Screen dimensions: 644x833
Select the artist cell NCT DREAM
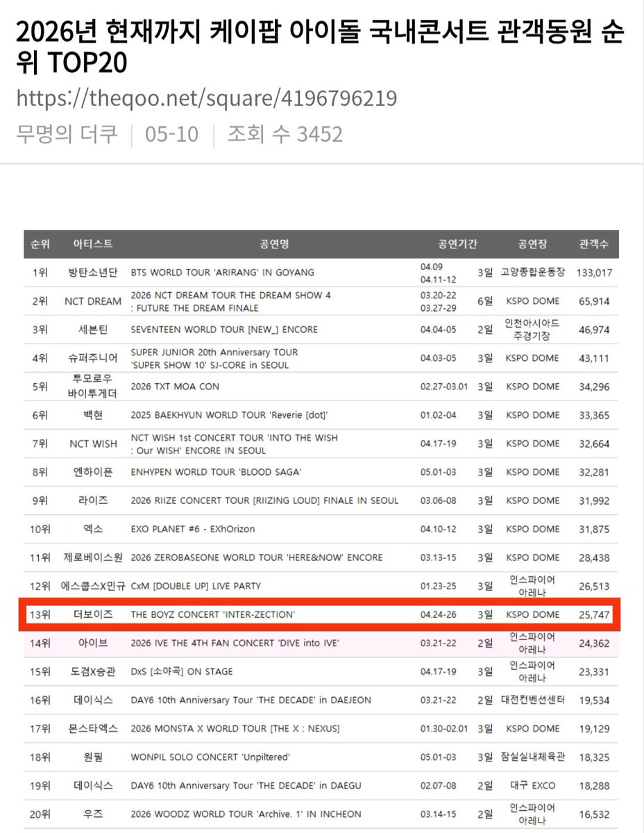coord(93,301)
